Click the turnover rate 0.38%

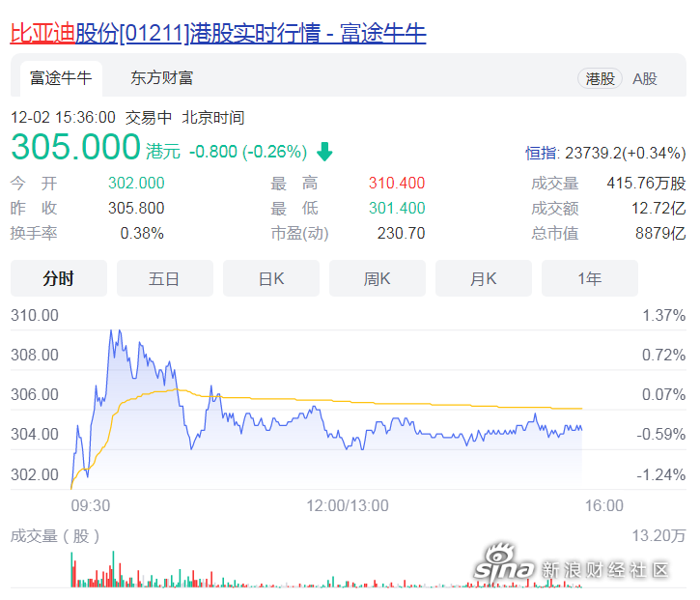tap(142, 233)
